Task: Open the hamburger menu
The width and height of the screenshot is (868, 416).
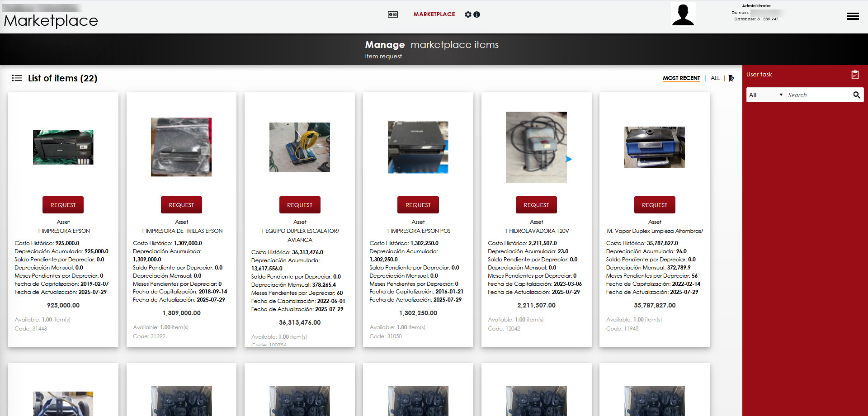Action: coord(853,16)
